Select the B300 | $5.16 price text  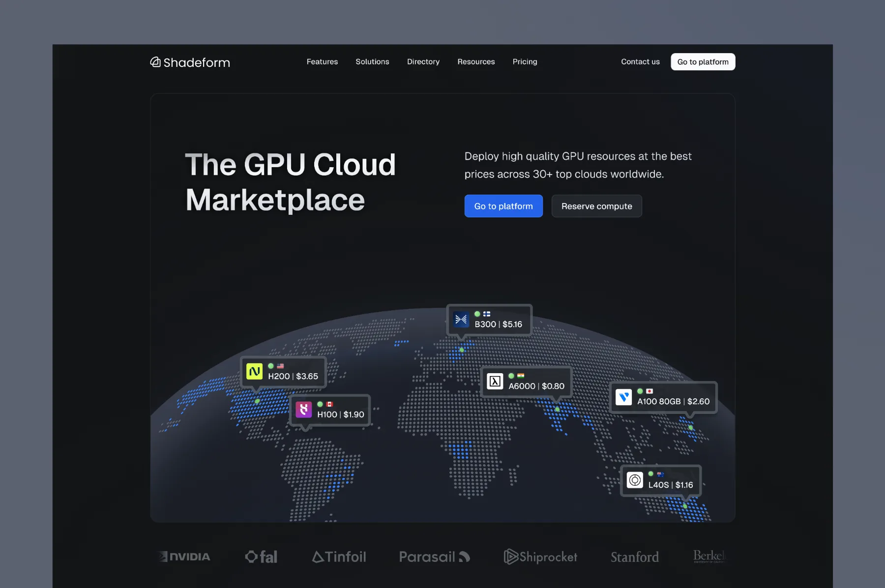498,324
